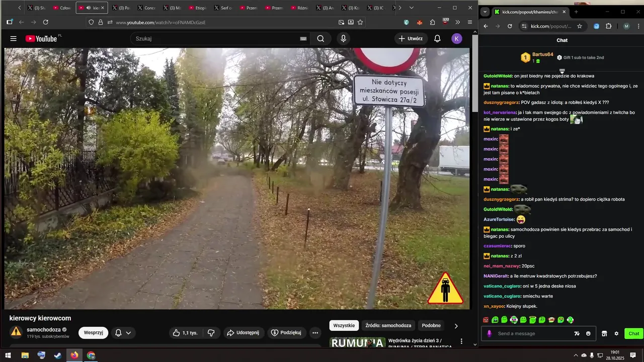The width and height of the screenshot is (644, 362).
Task: Open Chrome extensions puzzle icon
Action: click(608, 26)
